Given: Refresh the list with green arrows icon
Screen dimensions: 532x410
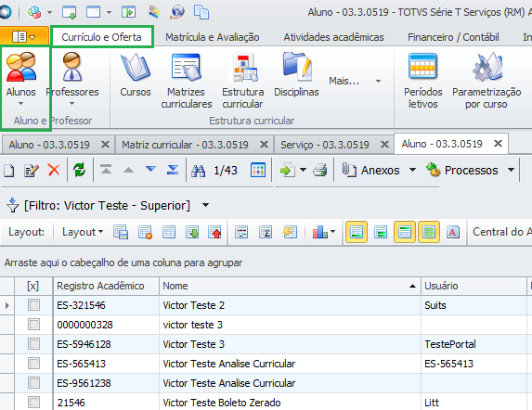Looking at the screenshot, I should 80,170.
